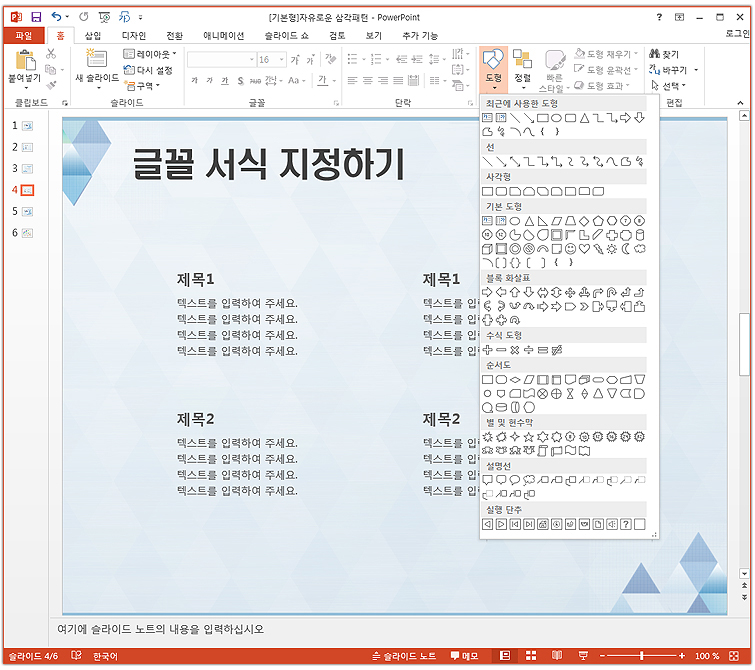This screenshot has height=670, width=755.
Task: Click the Paste clipboard icon
Action: coord(26,61)
